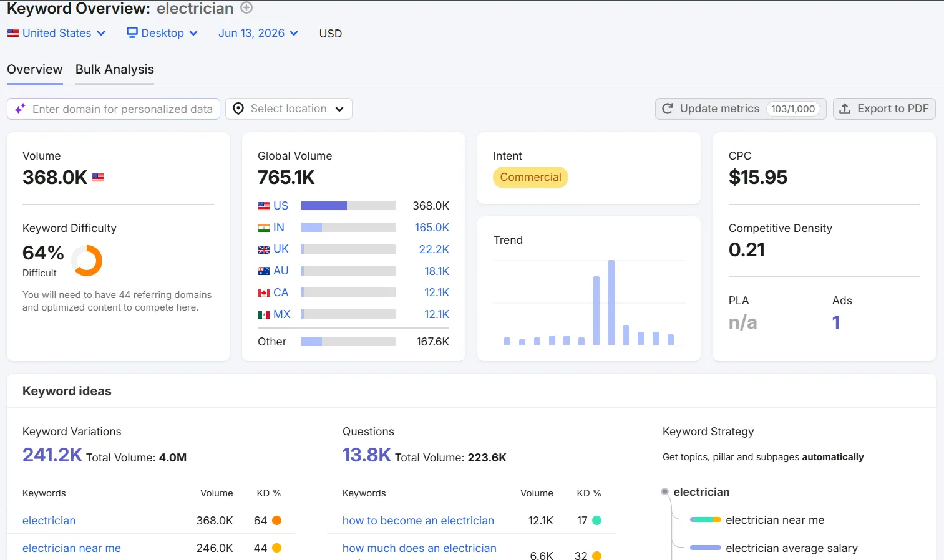The image size is (944, 560).
Task: Click the tallest bar in Trend chart
Action: click(611, 302)
